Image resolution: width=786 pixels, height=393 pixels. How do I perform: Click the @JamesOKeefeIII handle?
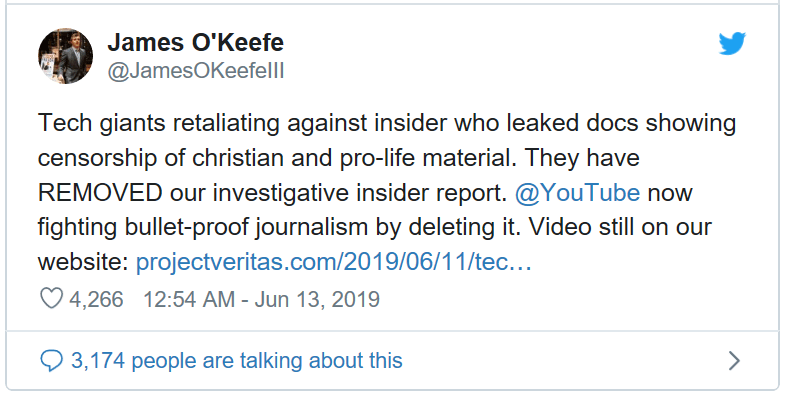click(x=196, y=72)
